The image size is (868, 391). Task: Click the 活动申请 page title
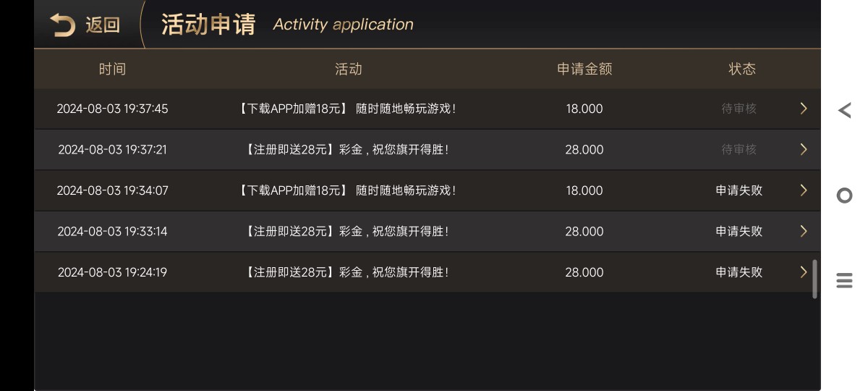point(208,25)
